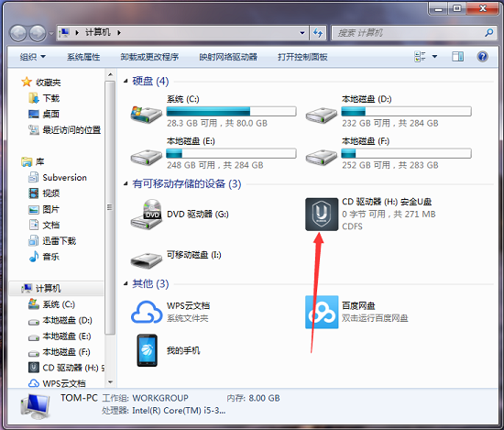Select the 系统 (C:) drive icon
504x430 pixels.
[x=147, y=114]
